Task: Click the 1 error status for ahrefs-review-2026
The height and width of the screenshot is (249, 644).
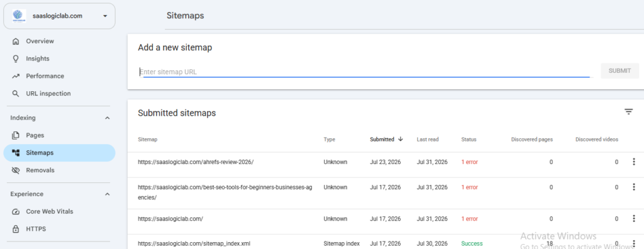Action: [x=469, y=162]
